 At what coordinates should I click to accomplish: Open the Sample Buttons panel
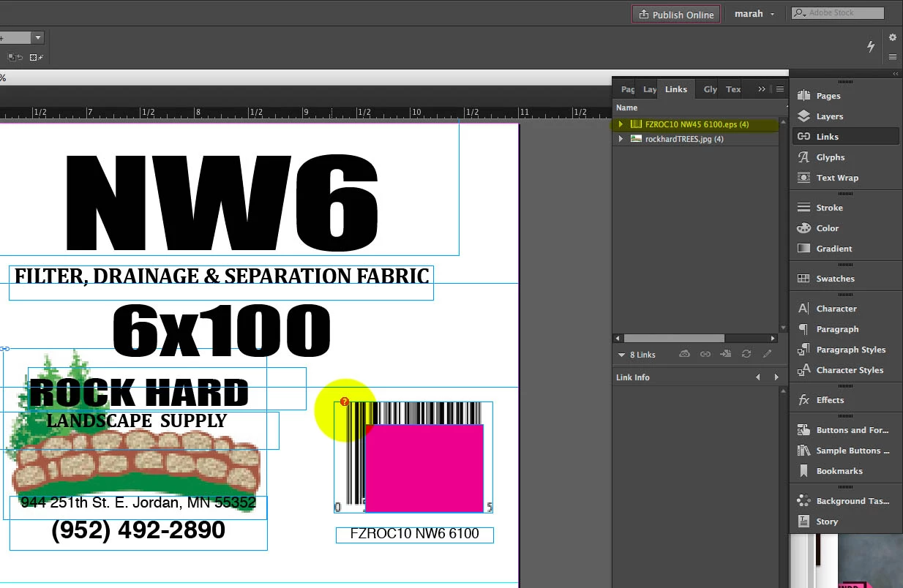tap(845, 451)
